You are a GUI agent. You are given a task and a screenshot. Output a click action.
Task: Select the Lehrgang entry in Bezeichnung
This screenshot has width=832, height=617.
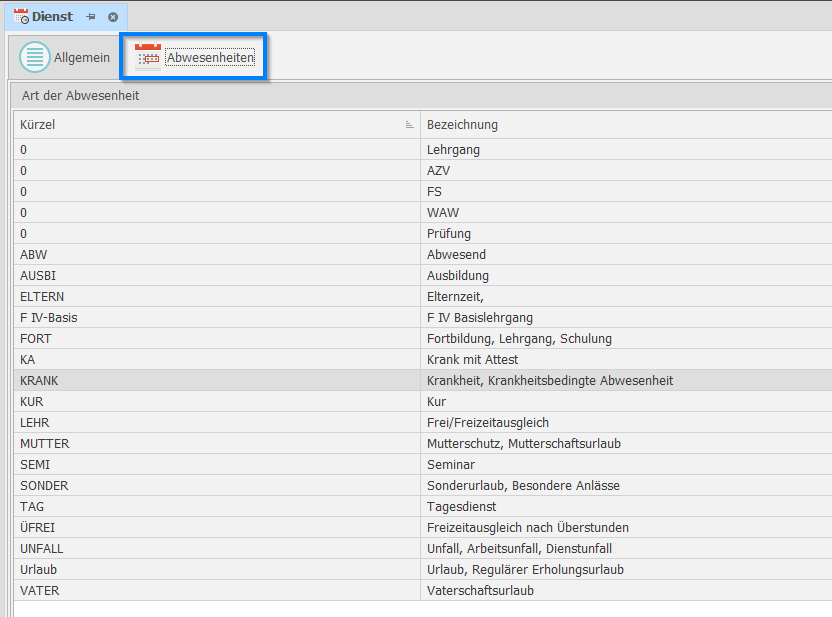tap(453, 150)
